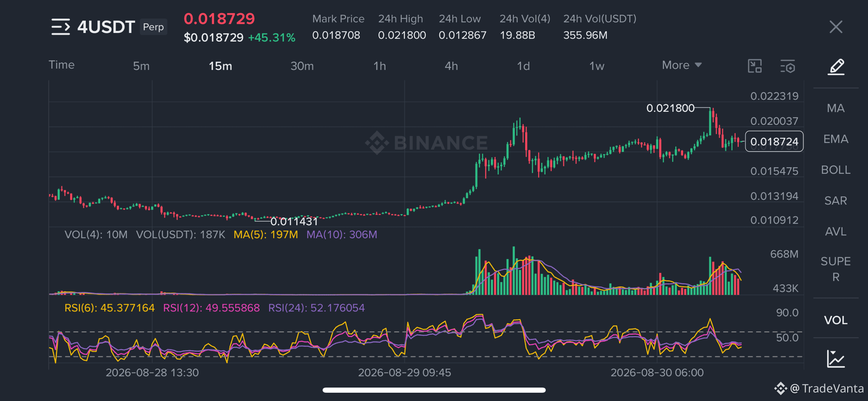Switch to the 1d timeframe
This screenshot has width=868, height=401.
[x=523, y=66]
